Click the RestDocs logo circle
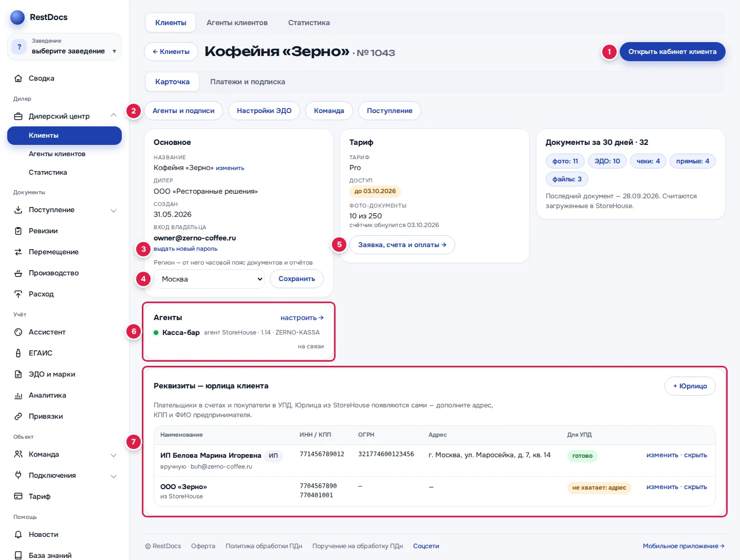The image size is (740, 560). click(17, 17)
